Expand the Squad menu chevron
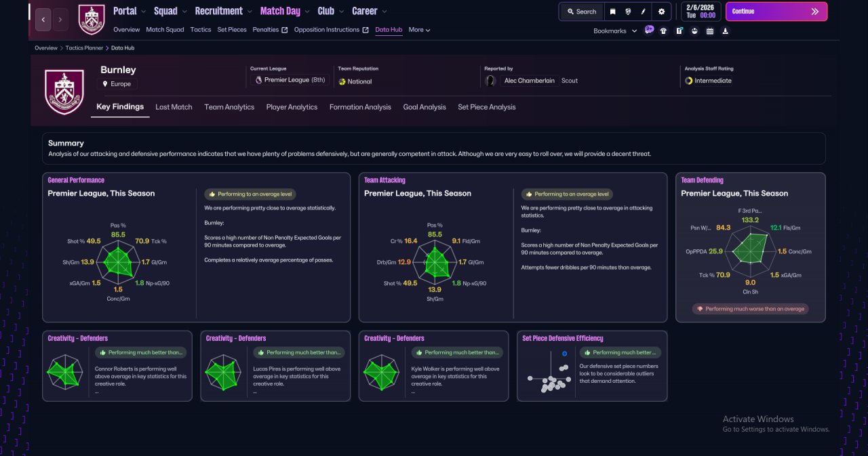The image size is (868, 456). pos(184,12)
